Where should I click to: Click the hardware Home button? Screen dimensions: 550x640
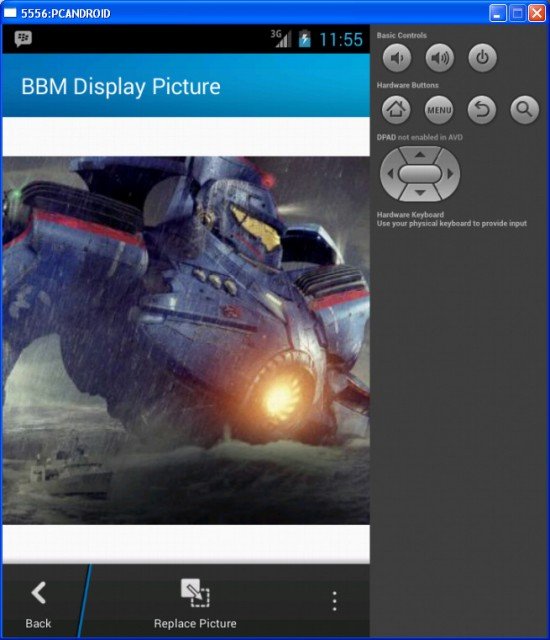click(396, 110)
